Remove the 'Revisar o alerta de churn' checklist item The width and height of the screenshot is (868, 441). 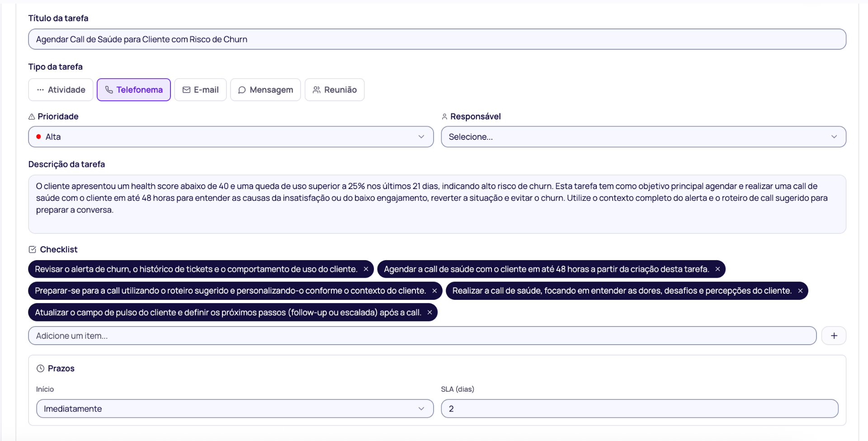pyautogui.click(x=366, y=269)
